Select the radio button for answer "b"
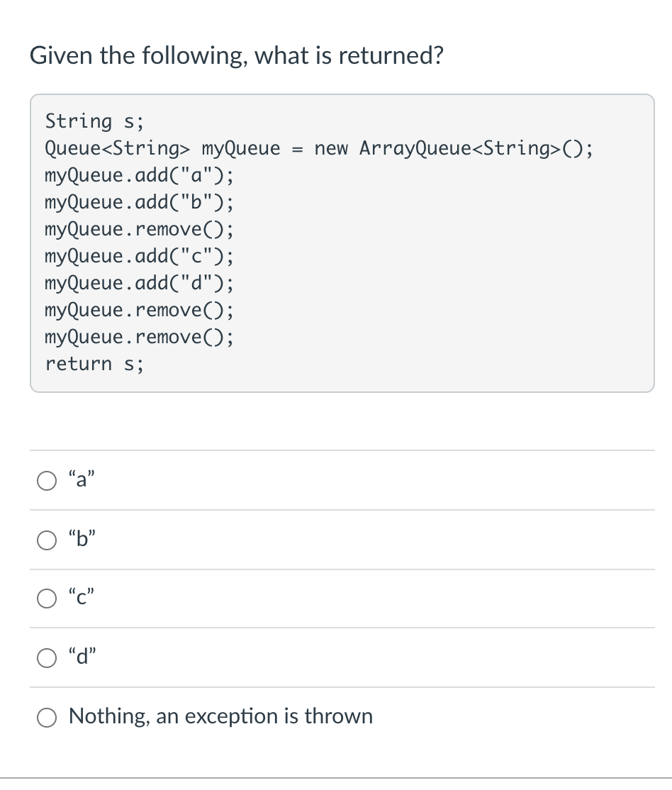 pos(47,540)
